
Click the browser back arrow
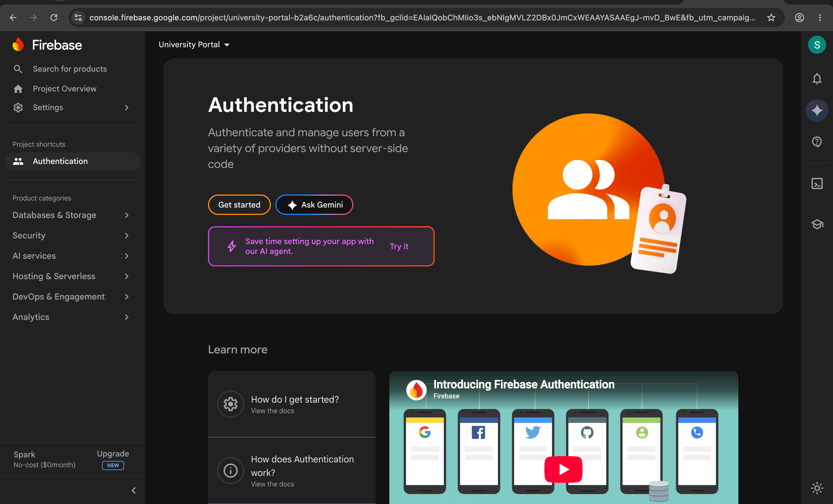13,18
